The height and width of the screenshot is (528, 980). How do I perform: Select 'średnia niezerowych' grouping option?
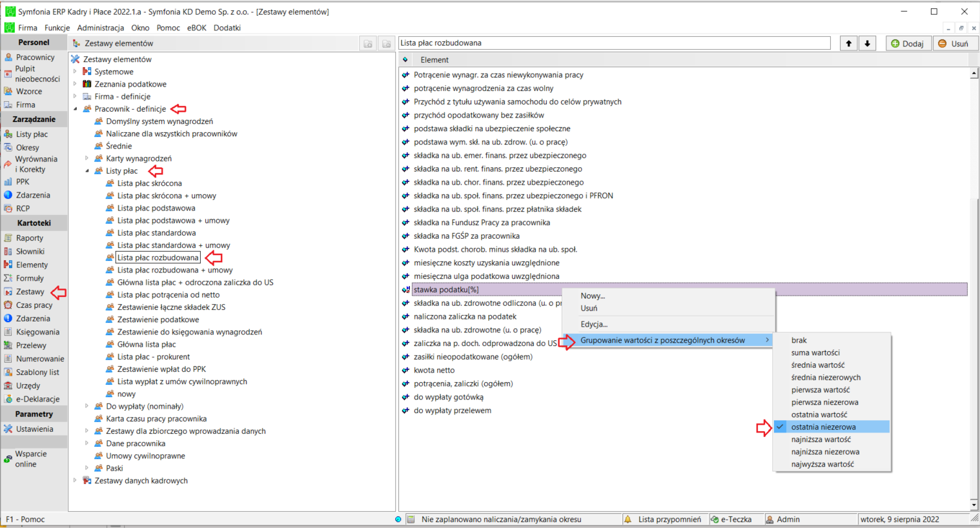pyautogui.click(x=832, y=378)
